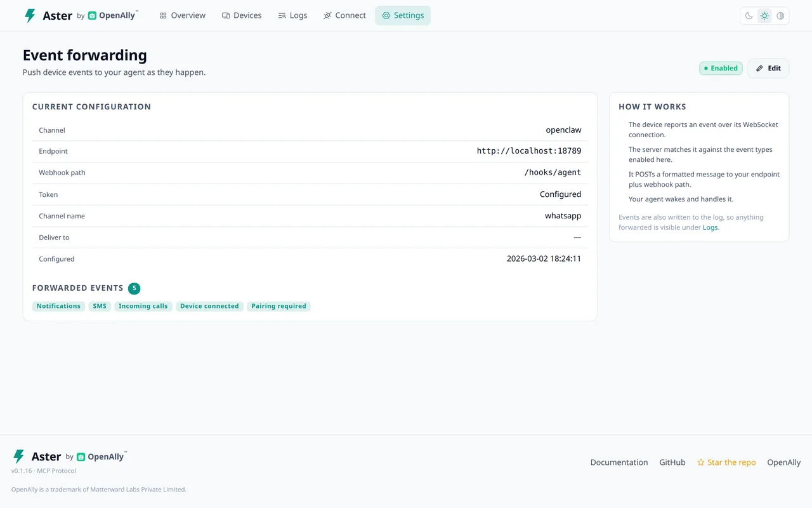Open the Logs link in How It Works

click(x=710, y=227)
